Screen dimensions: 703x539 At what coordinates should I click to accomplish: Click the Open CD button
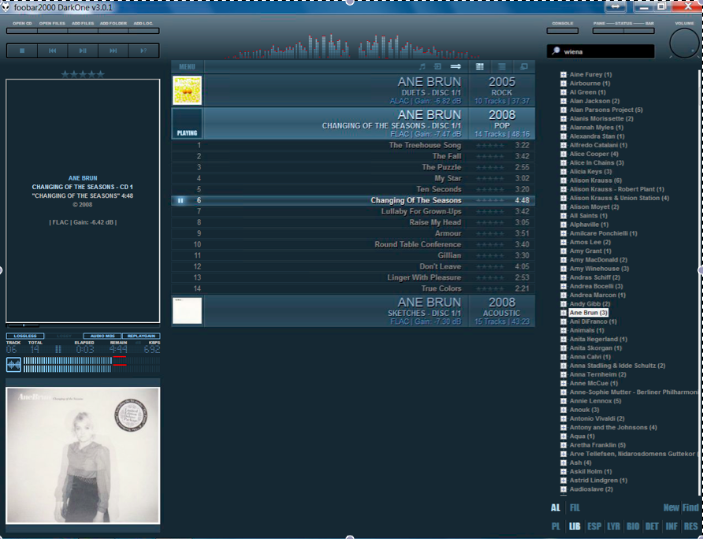click(22, 30)
